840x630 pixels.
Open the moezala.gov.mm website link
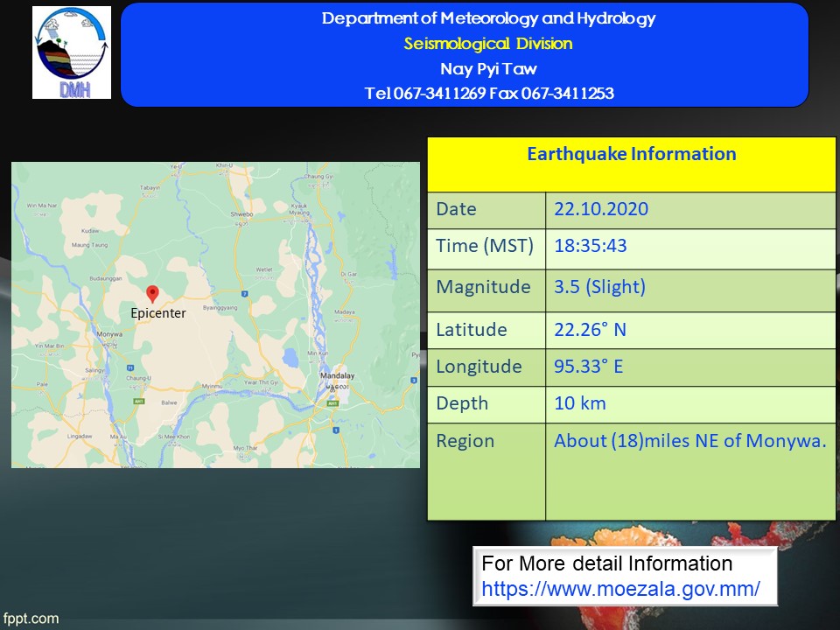pos(620,589)
